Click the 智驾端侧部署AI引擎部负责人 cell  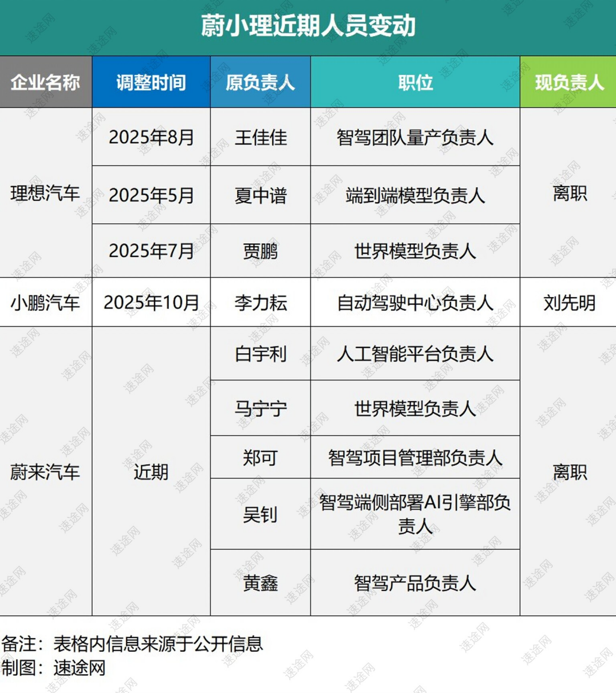415,514
